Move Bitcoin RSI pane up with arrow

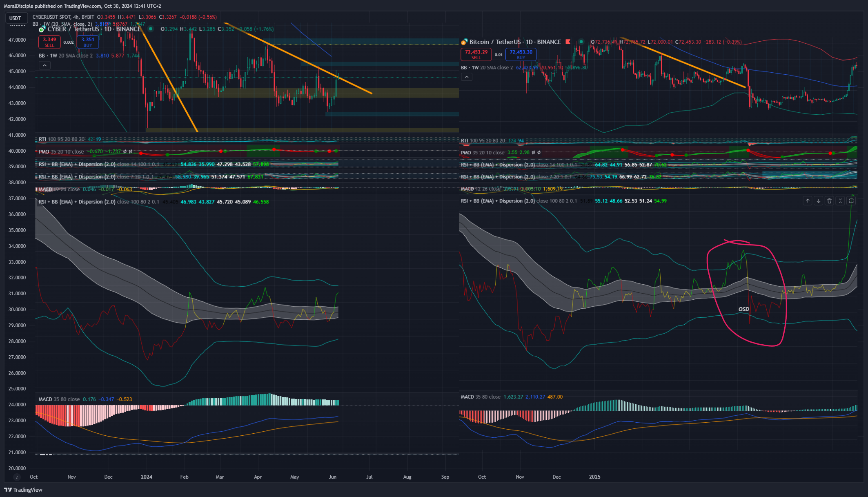pos(807,201)
